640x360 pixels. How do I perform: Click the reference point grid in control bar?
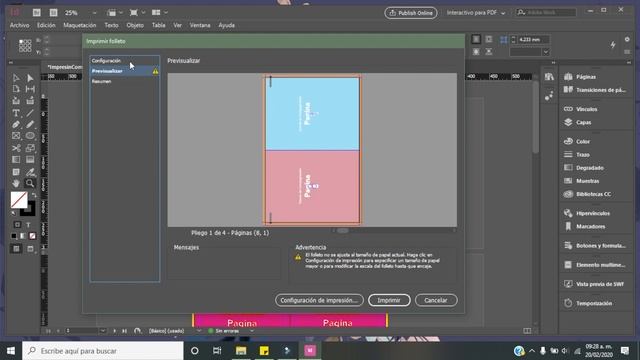point(25,45)
